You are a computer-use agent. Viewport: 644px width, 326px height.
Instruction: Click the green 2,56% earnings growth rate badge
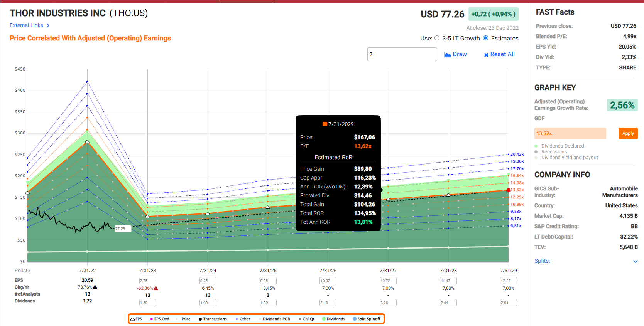point(622,105)
